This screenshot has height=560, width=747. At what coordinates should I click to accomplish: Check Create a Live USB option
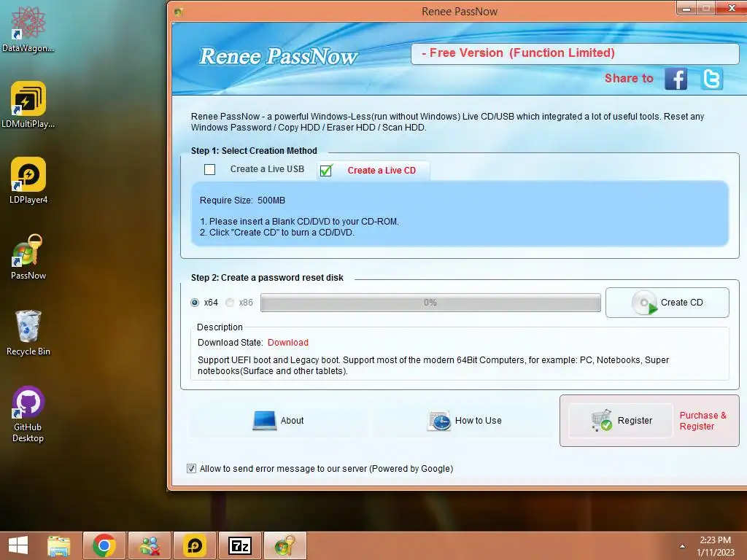209,169
